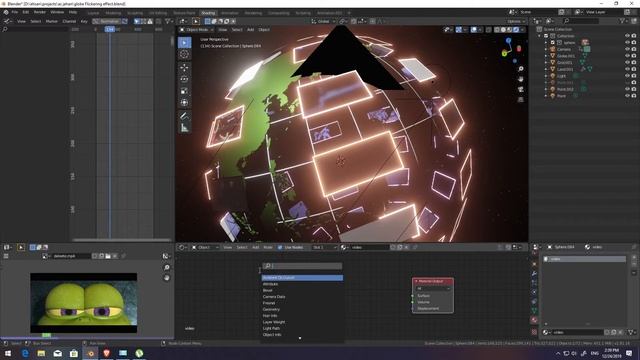Open Marker menu in timeline editor
640x360 pixels.
tap(51, 21)
